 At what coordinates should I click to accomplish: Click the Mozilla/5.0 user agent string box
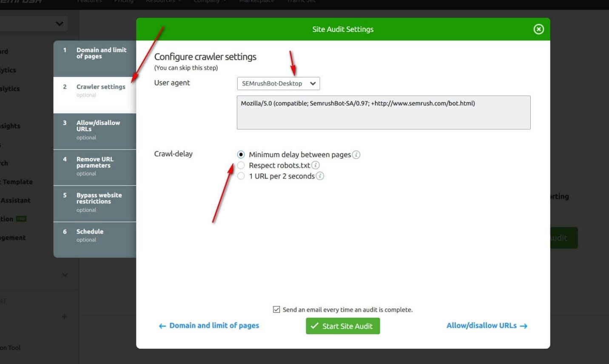point(384,113)
